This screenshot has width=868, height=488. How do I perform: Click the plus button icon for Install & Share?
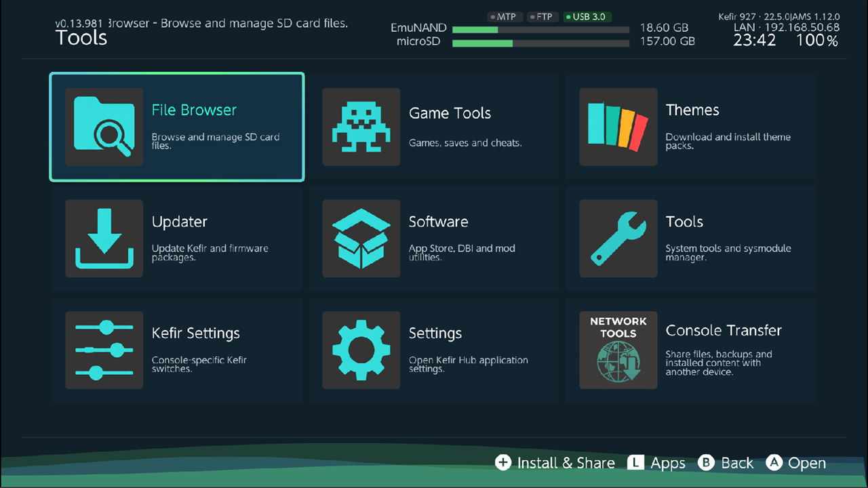point(503,463)
